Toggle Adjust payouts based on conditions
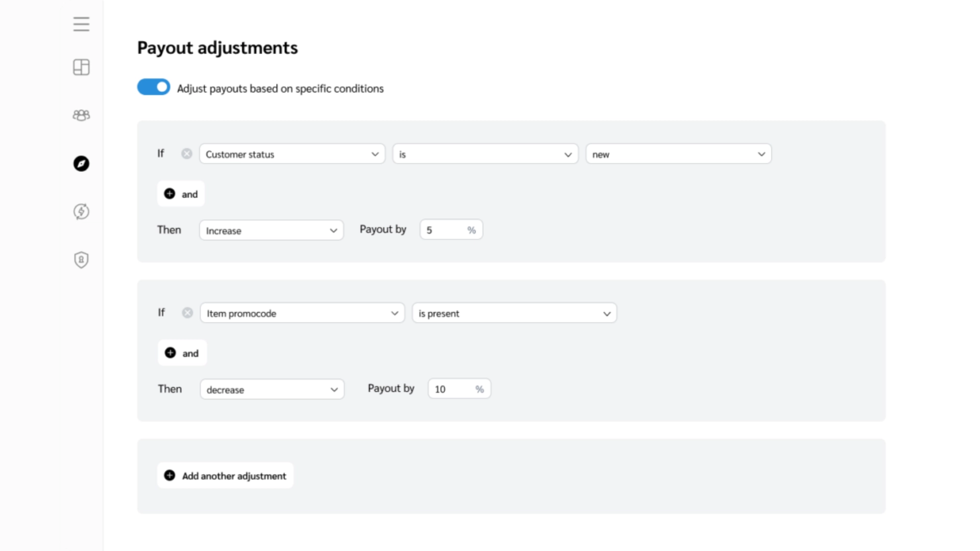The height and width of the screenshot is (551, 980). [154, 87]
